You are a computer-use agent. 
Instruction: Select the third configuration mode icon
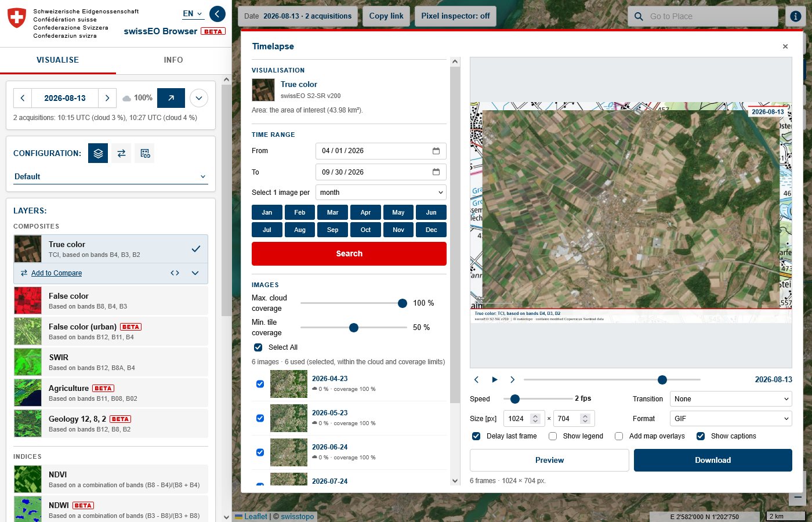145,153
